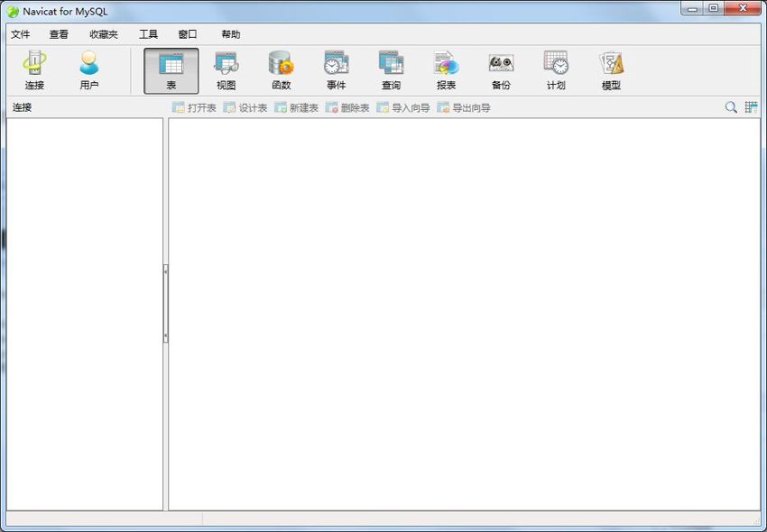Click the 备份 (Backup) icon
The height and width of the screenshot is (532, 767).
point(501,71)
